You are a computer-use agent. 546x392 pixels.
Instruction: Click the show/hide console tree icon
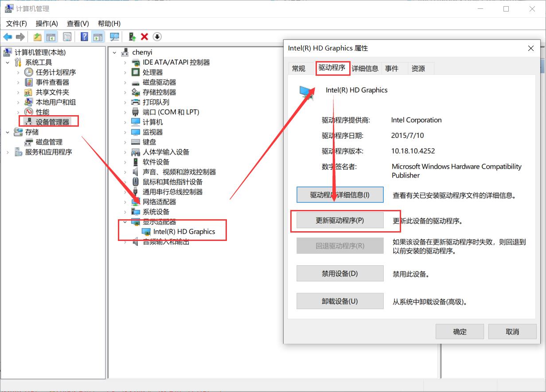click(51, 37)
